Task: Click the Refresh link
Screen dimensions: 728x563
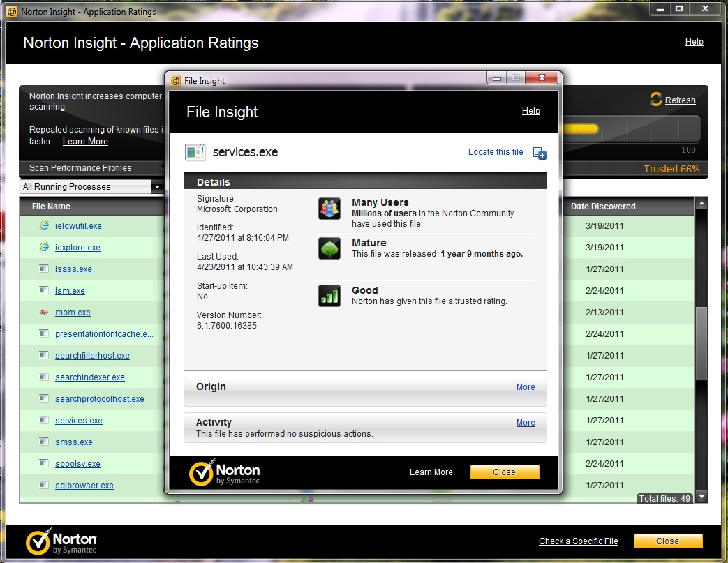Action: 680,100
